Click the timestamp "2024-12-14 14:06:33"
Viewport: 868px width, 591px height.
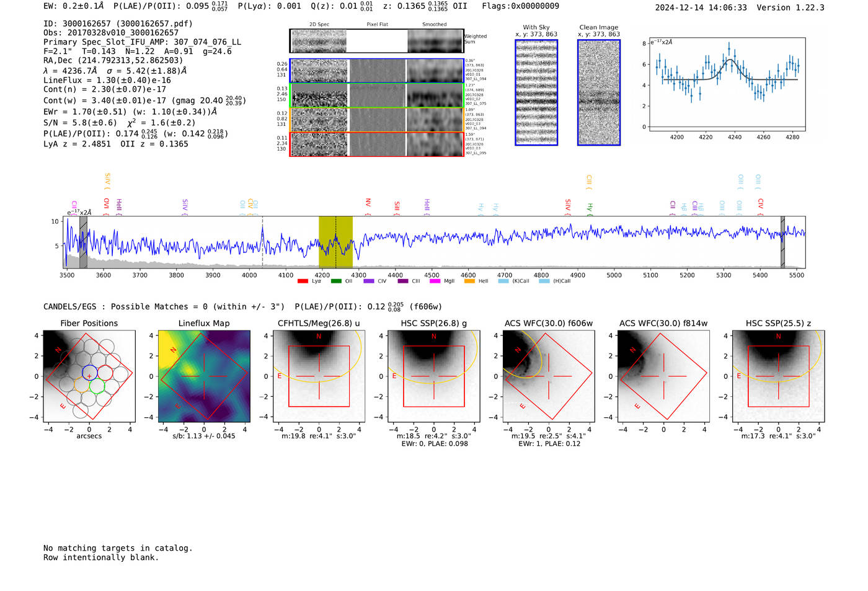(x=701, y=8)
